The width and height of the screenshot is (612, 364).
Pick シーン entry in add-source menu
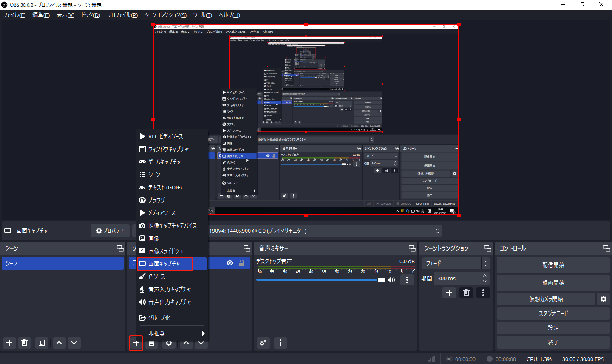coord(172,175)
